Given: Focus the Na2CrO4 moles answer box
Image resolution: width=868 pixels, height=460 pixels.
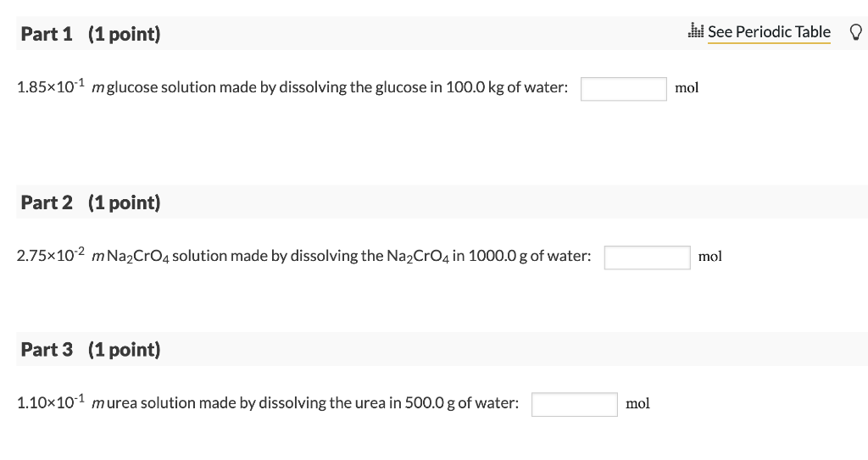Looking at the screenshot, I should tap(647, 257).
